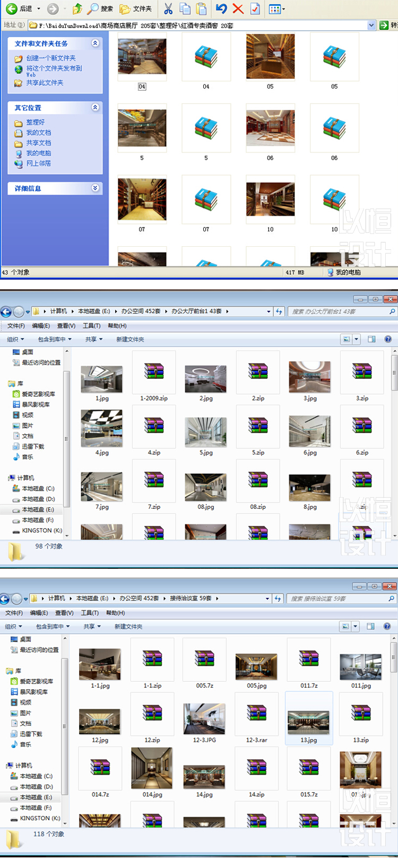Click the Up one level folder icon

click(x=77, y=9)
